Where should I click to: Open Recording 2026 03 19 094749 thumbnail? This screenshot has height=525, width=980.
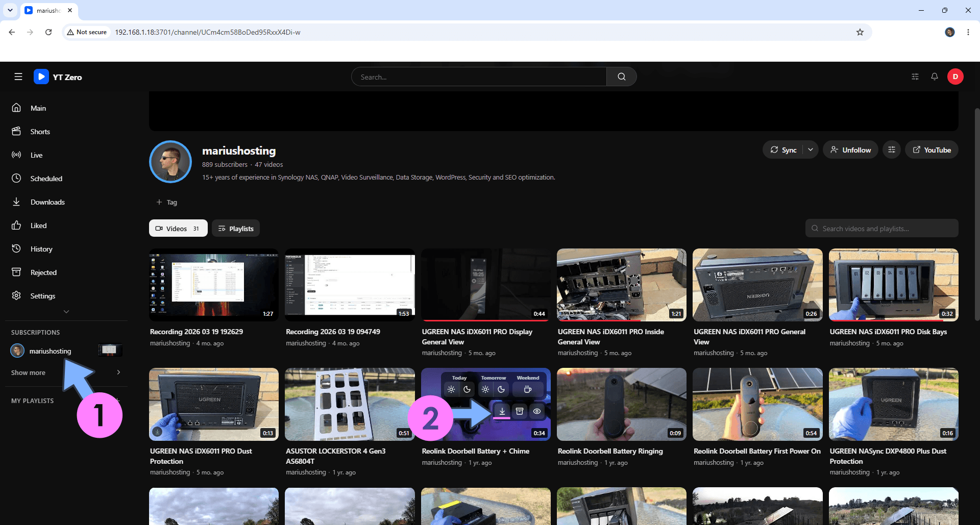tap(350, 285)
